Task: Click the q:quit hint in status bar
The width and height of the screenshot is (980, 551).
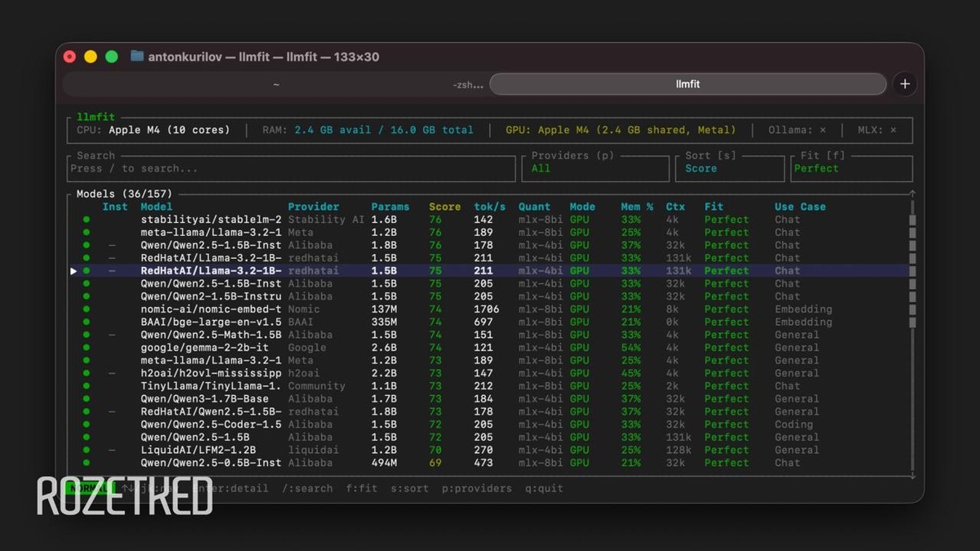Action: pos(544,488)
